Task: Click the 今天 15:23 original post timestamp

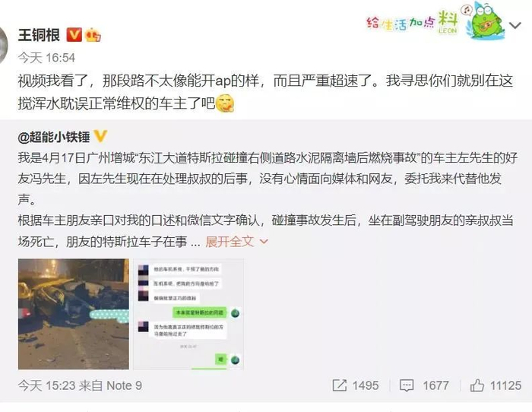Action: point(47,385)
